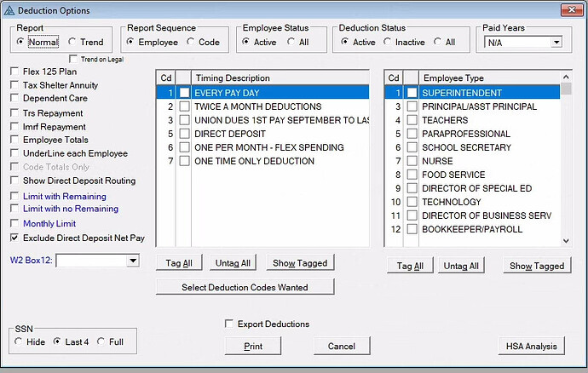Tick the TEACHERS employee type checkbox
This screenshot has width=588, height=373.
pos(412,120)
